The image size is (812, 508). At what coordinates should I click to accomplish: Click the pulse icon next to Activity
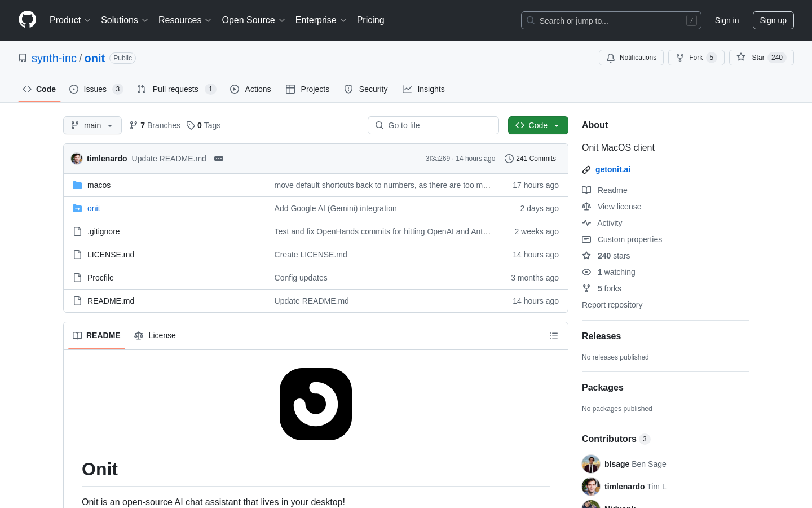pyautogui.click(x=586, y=223)
